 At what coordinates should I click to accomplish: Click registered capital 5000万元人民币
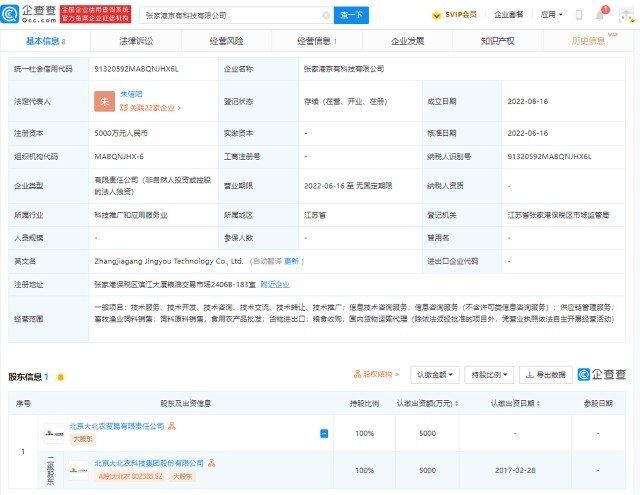(121, 133)
